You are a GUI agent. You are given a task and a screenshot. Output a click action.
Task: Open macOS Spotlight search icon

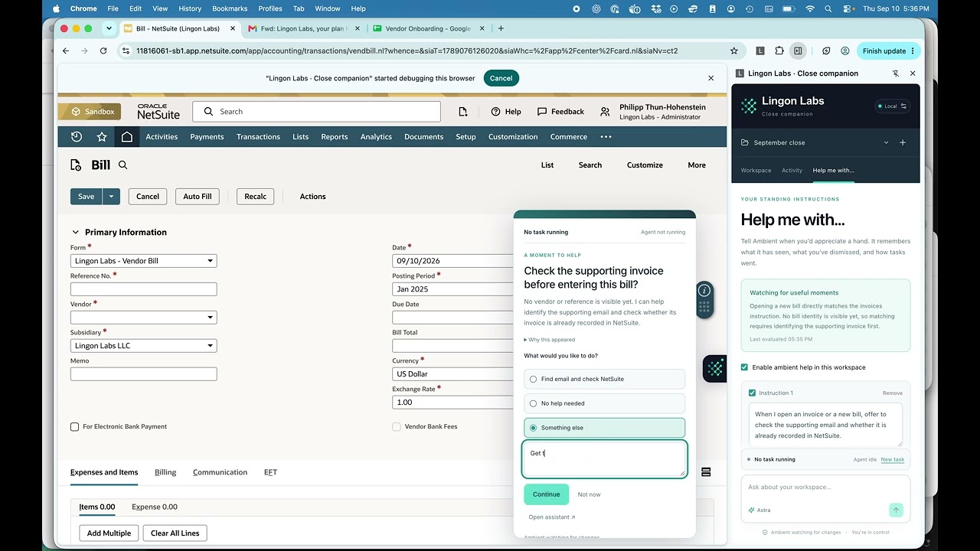click(828, 8)
